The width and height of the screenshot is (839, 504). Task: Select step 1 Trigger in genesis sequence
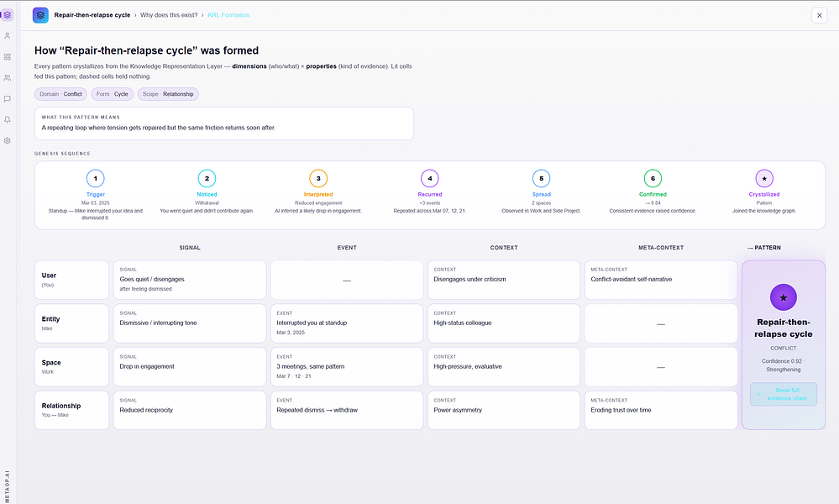tap(95, 178)
